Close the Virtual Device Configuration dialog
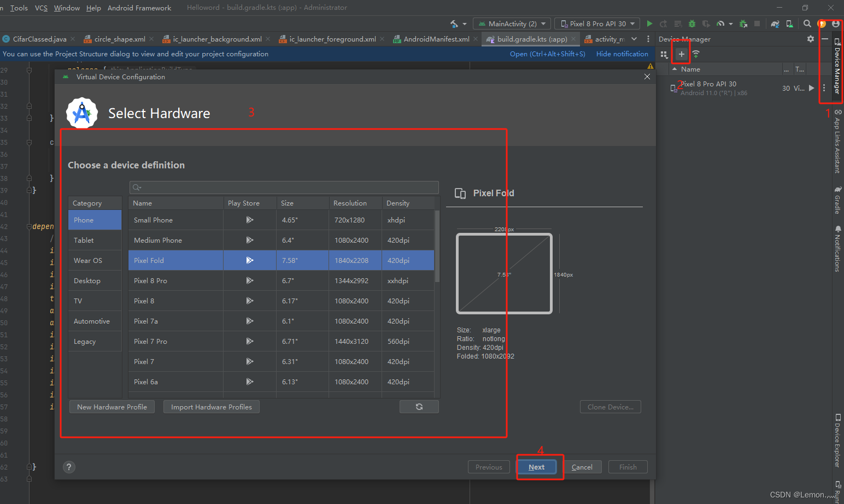 [647, 77]
